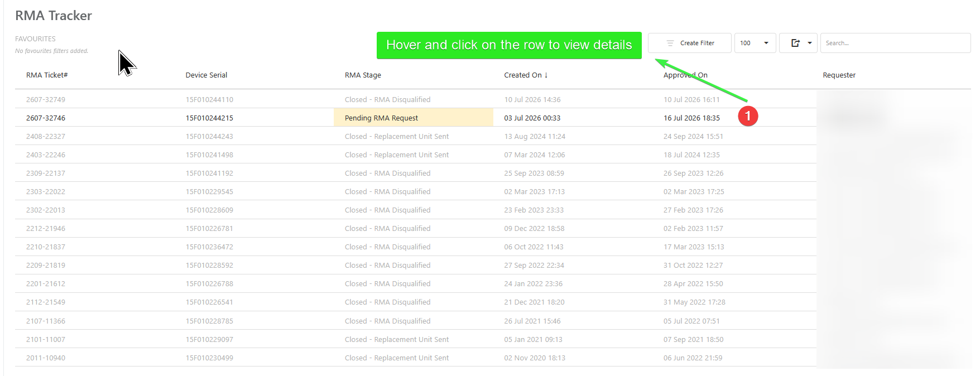Select ticket 2403-22246
980x376 pixels.
click(46, 155)
